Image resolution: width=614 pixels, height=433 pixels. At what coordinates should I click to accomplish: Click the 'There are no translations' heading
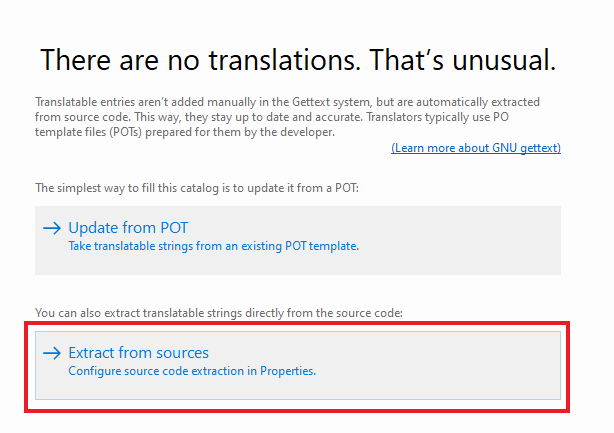point(298,60)
